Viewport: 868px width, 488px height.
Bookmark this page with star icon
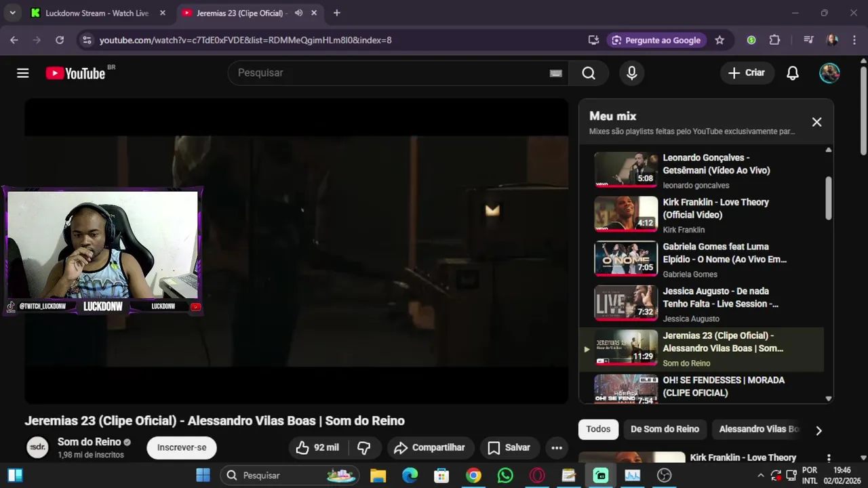tap(719, 40)
